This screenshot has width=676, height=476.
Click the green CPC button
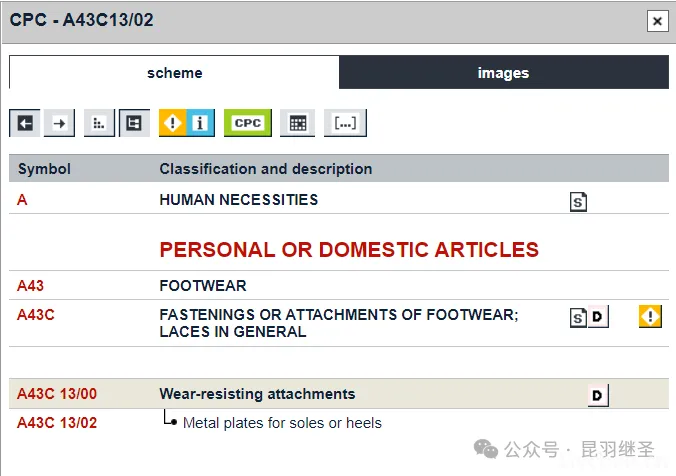(x=247, y=123)
